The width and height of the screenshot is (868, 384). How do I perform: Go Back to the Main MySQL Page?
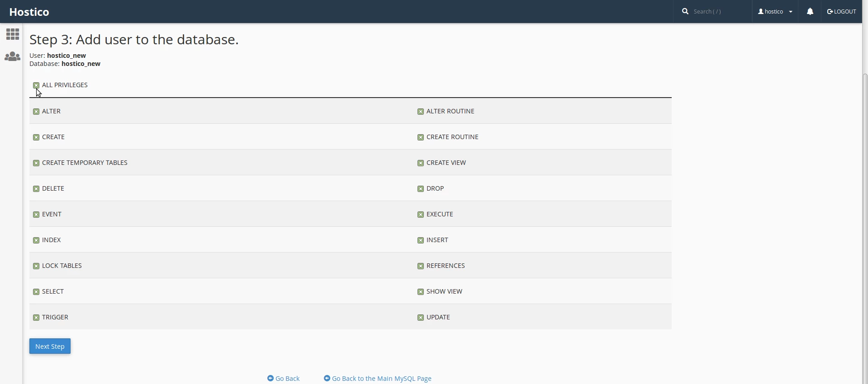pyautogui.click(x=378, y=379)
